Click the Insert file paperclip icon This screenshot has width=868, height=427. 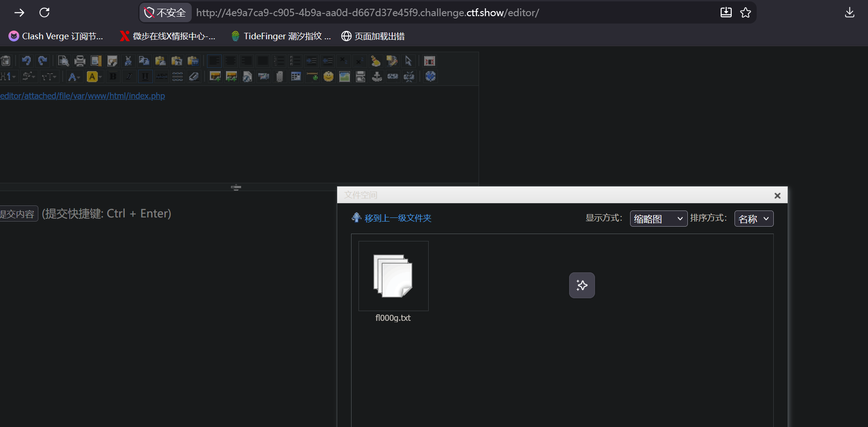(x=279, y=76)
